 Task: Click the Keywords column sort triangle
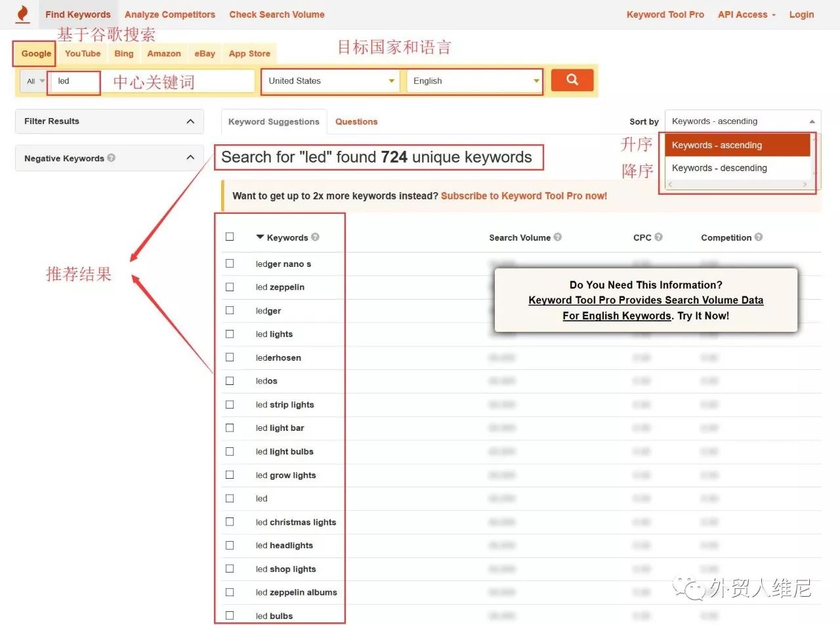[x=260, y=237]
